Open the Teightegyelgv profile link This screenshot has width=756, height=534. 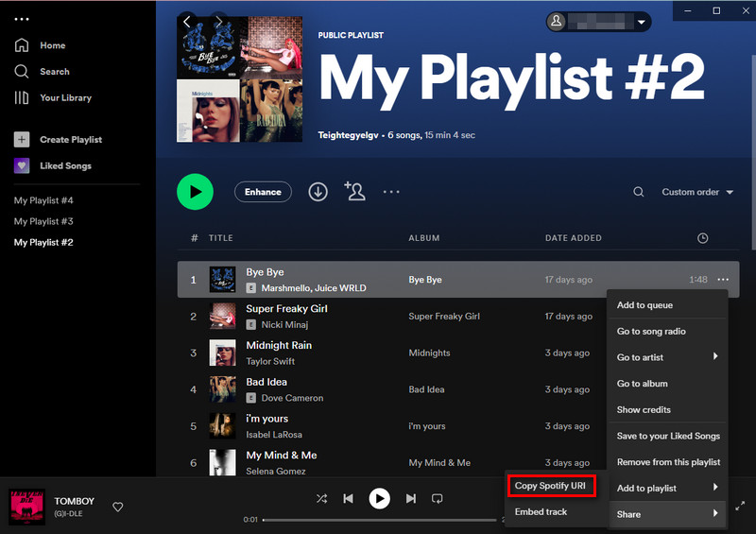pos(348,135)
